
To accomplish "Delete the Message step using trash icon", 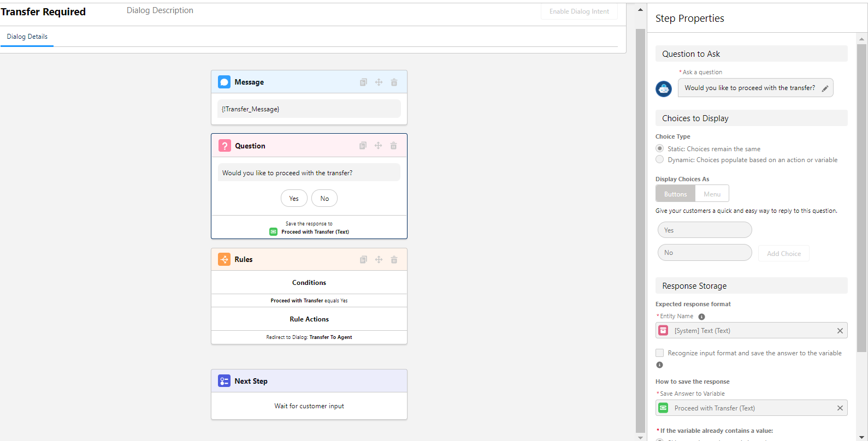I will (394, 82).
